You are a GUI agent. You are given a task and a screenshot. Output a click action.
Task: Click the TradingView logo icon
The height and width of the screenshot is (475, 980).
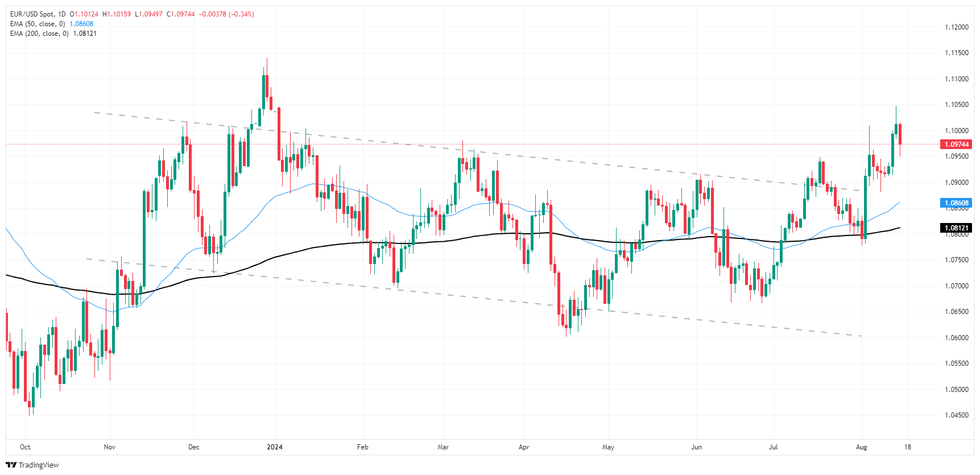coord(11,465)
